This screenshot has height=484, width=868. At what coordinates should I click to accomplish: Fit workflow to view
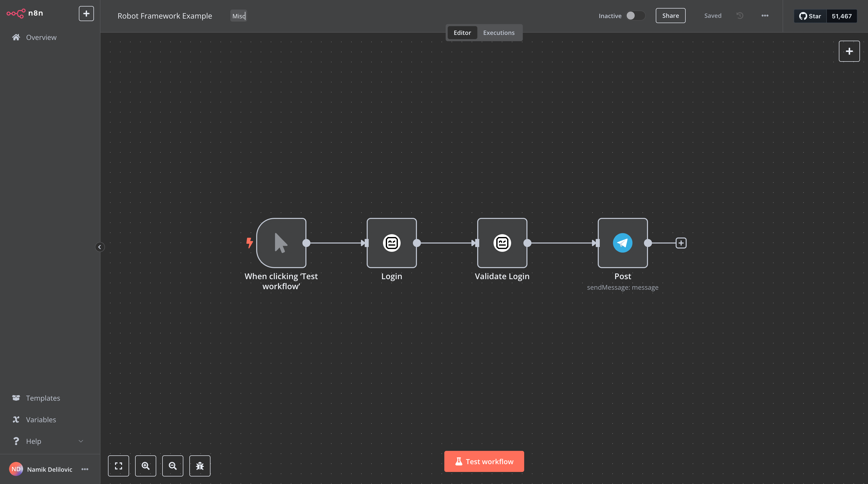[118, 466]
